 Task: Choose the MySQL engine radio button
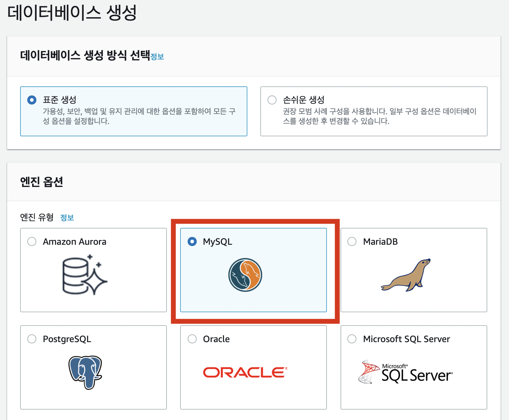[x=192, y=241]
